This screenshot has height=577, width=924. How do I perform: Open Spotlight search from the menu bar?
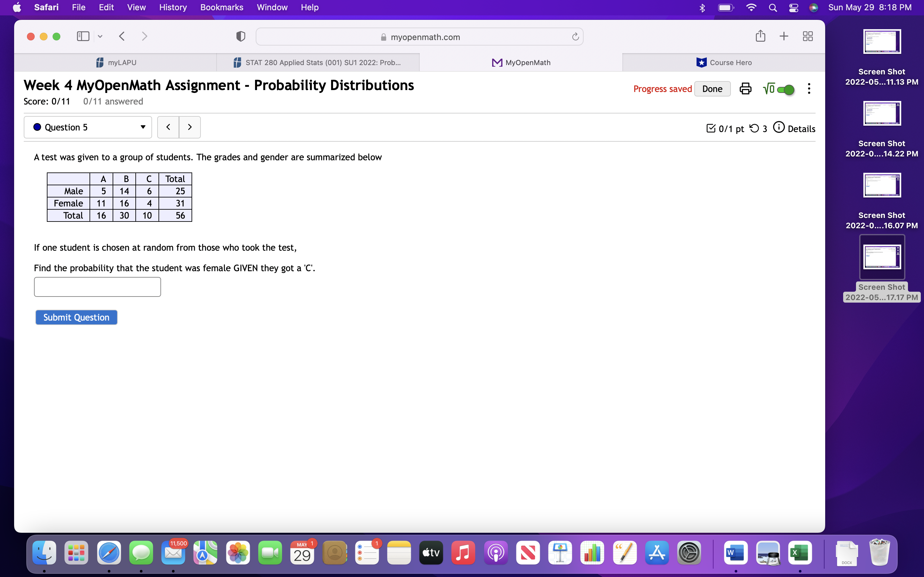coord(773,7)
